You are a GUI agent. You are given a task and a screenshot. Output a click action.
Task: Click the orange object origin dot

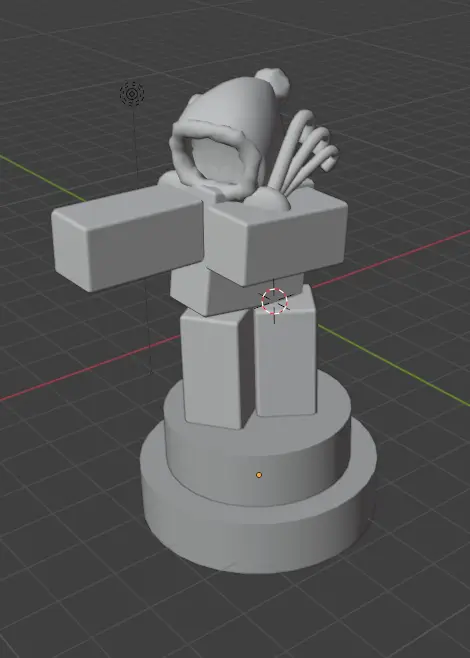[259, 475]
